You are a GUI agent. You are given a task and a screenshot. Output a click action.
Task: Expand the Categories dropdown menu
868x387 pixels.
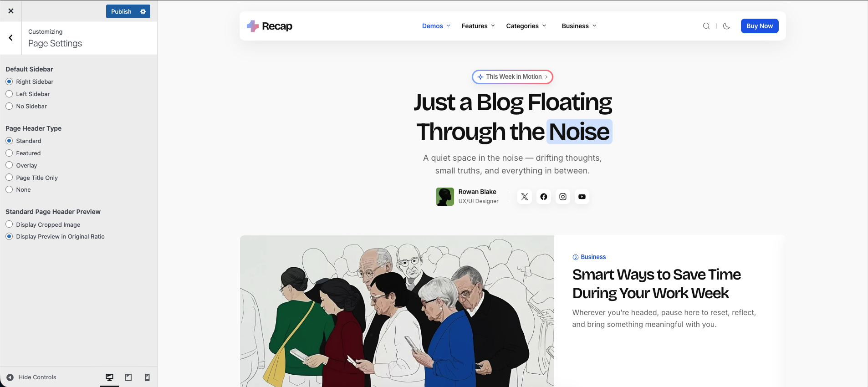(526, 26)
